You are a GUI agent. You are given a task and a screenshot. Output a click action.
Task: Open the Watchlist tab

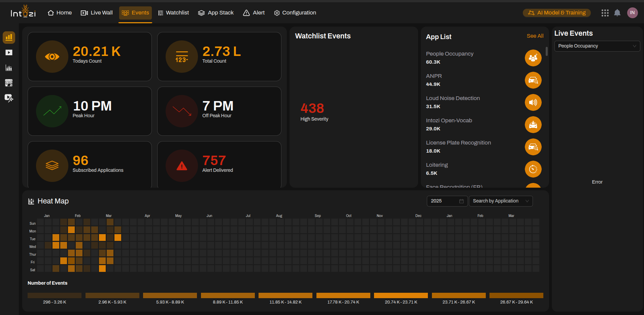(173, 13)
